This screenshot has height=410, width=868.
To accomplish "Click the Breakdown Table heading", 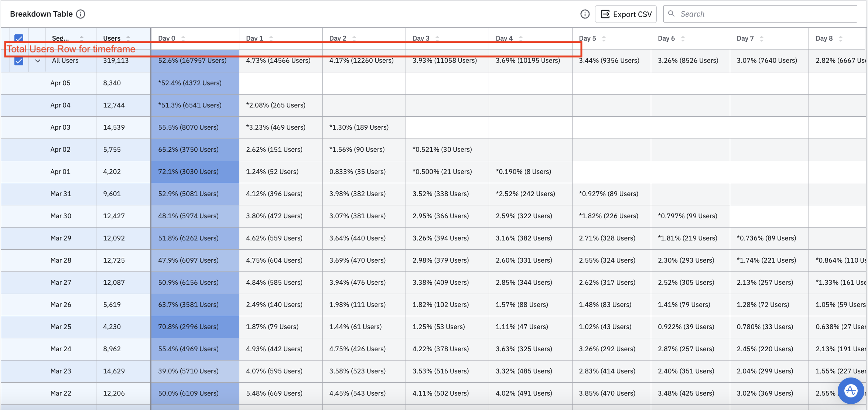I will tap(41, 14).
